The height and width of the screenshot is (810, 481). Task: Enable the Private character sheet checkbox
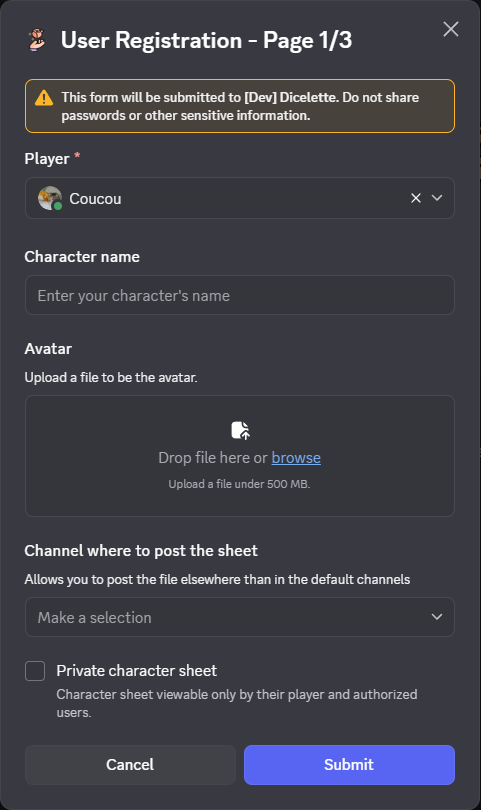pyautogui.click(x=35, y=671)
